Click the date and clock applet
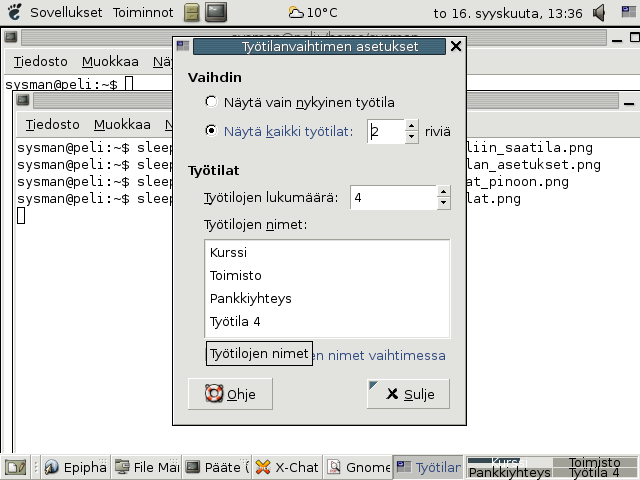The width and height of the screenshot is (640, 480). [508, 13]
